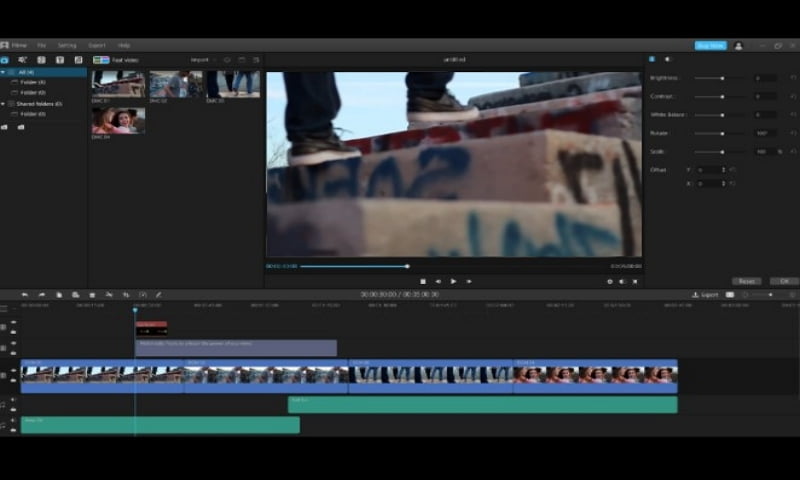
Task: Click the Copy icon in timeline toolbar
Action: pyautogui.click(x=59, y=295)
